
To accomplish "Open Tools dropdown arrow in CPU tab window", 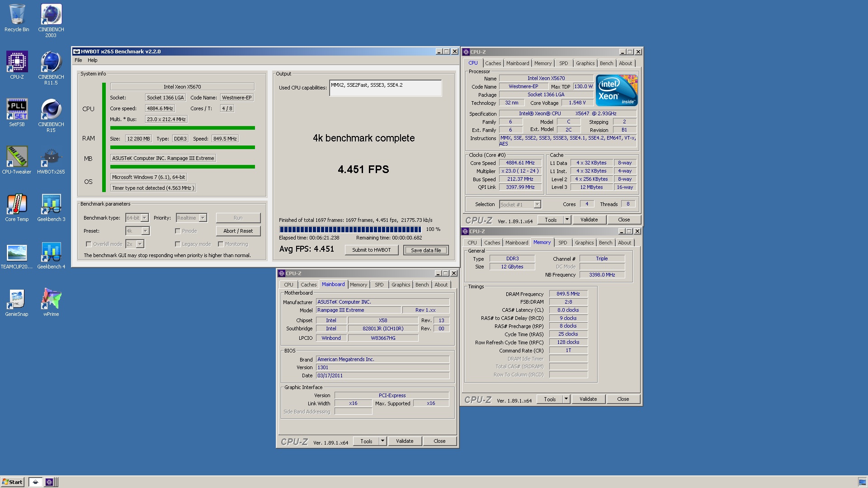I will pyautogui.click(x=567, y=220).
